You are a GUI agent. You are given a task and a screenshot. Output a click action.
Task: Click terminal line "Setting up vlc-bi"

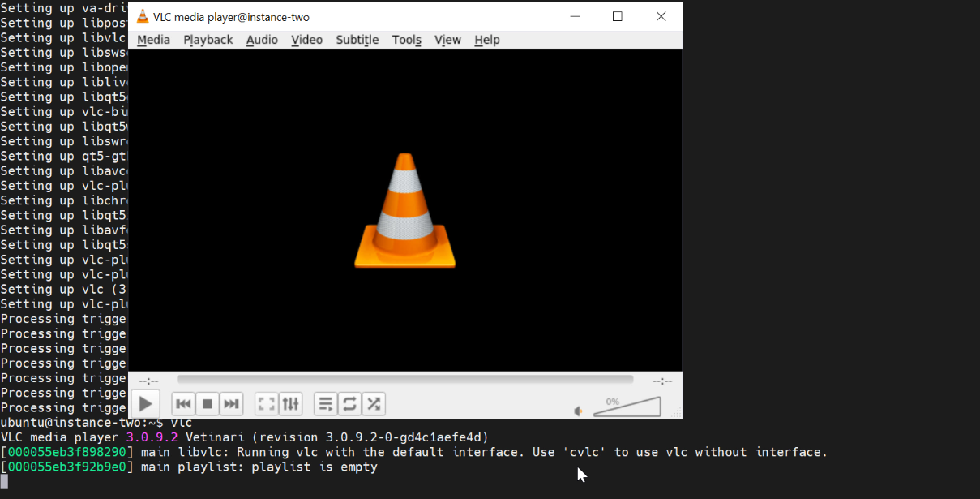click(x=64, y=111)
